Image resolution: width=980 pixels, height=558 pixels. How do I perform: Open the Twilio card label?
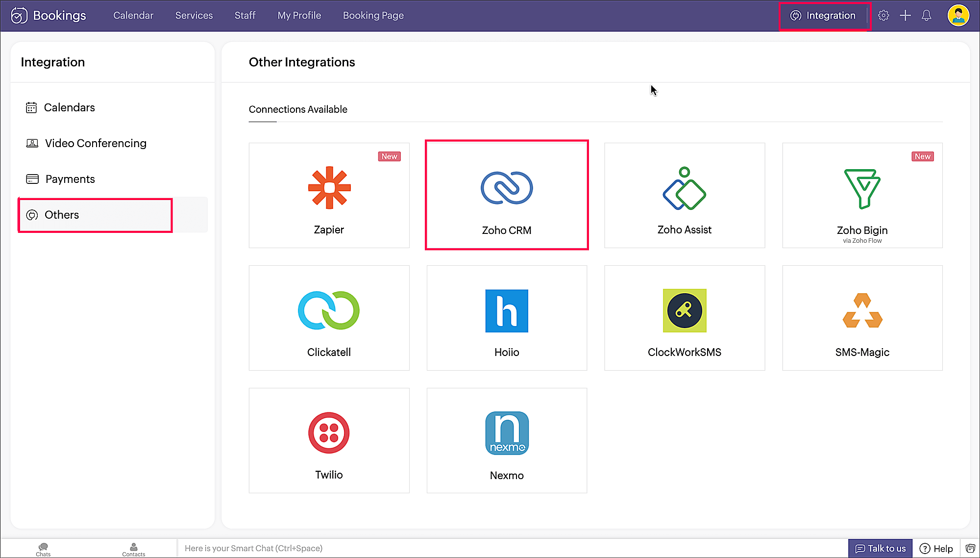(329, 475)
